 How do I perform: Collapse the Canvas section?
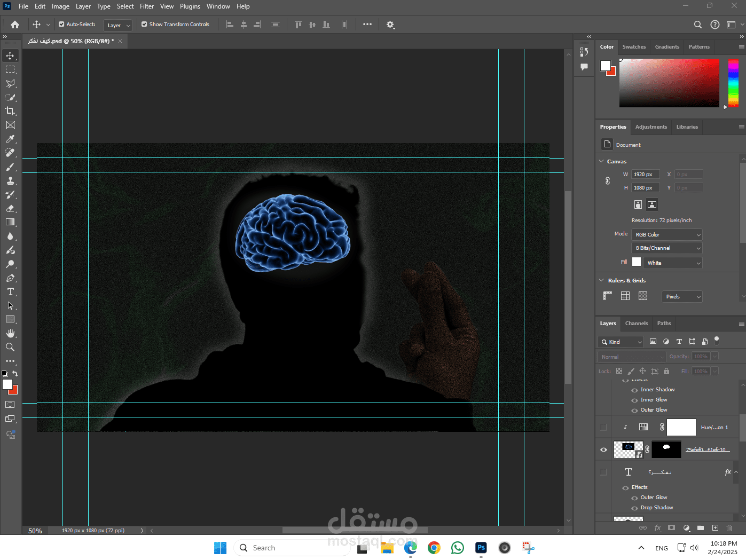coord(602,161)
